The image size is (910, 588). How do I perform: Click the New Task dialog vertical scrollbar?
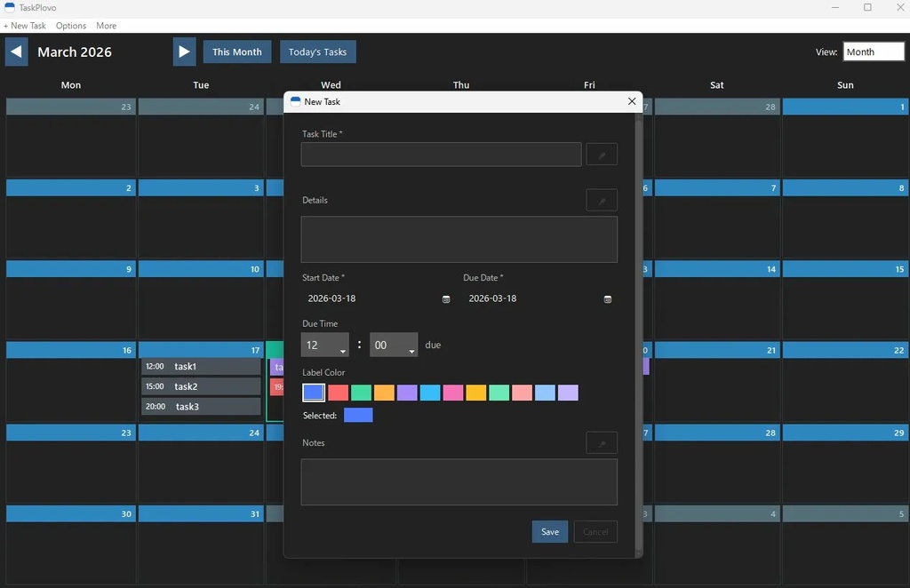[639, 335]
